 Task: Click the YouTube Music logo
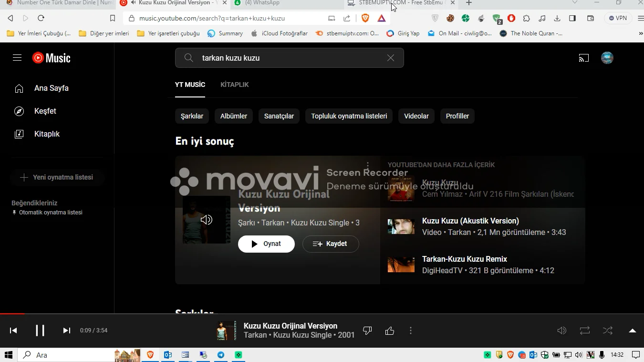pos(51,58)
